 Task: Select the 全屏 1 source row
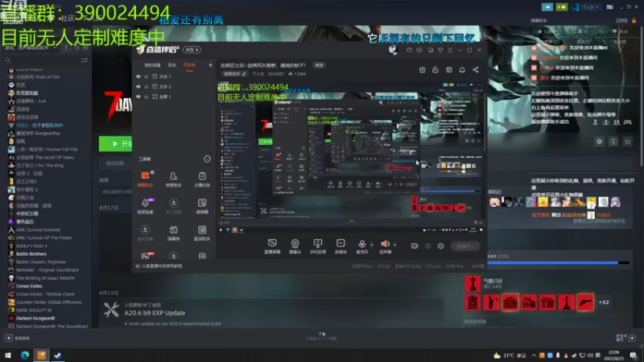(x=175, y=97)
